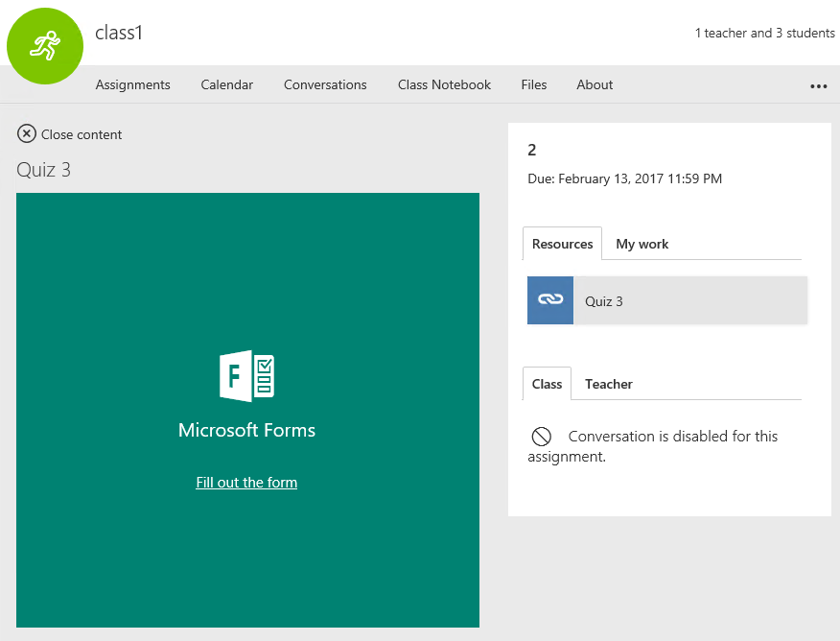Click the blue link icon beside Quiz 3
Image resolution: width=840 pixels, height=641 pixels.
pos(550,300)
